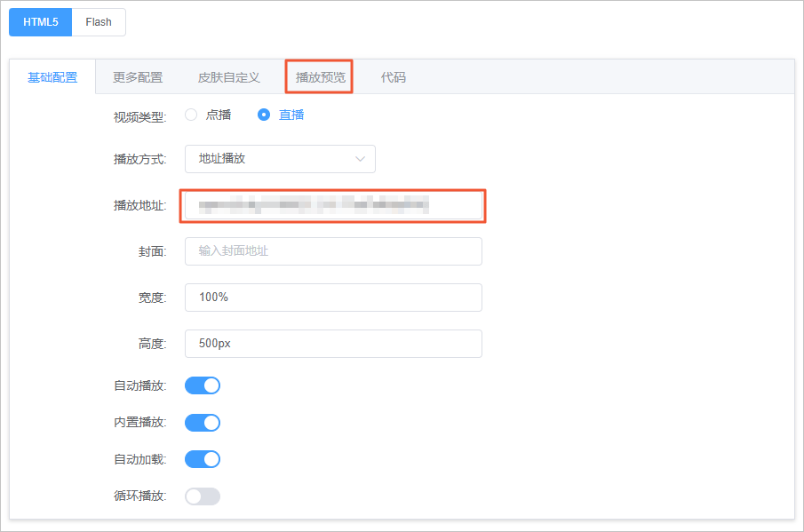Disable the 自动播放 toggle
This screenshot has height=532, width=804.
tap(203, 385)
